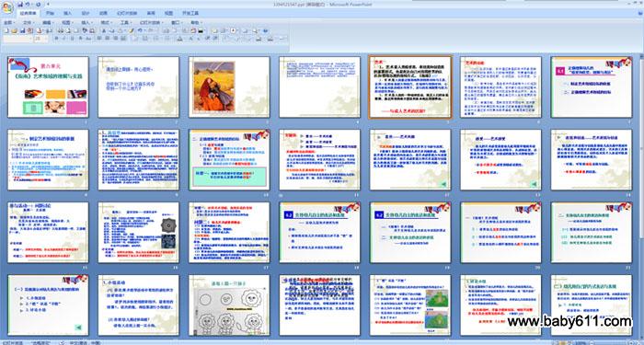The width and height of the screenshot is (644, 345).
Task: Switch to the 动画 ribbon tab
Action: point(103,13)
